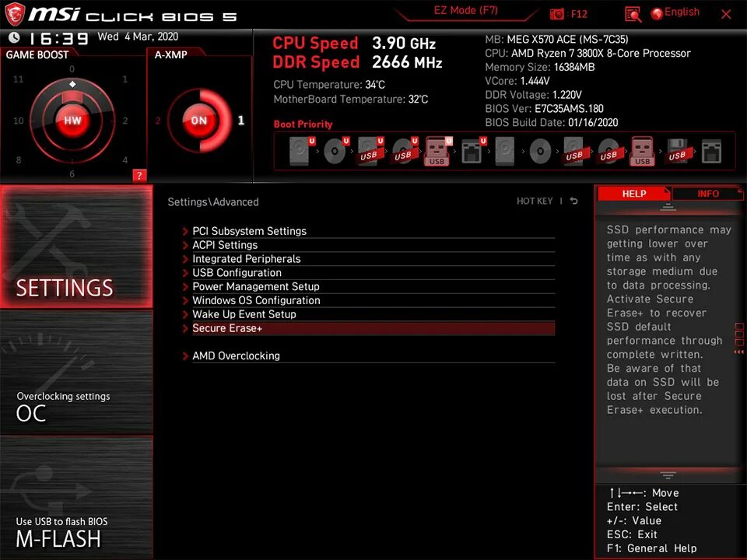Click the Memory Size 16384MB text

pyautogui.click(x=540, y=67)
